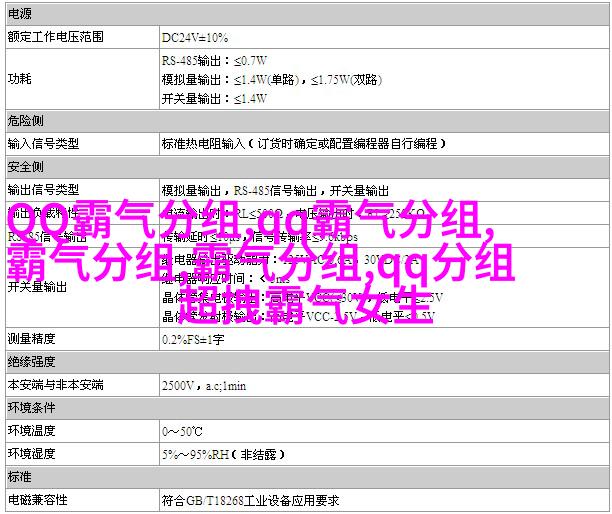Click the 额定工作电压范围 row label

pos(55,37)
